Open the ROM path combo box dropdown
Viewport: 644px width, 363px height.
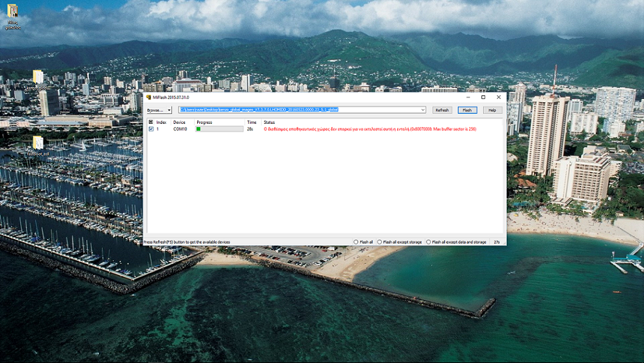click(x=423, y=110)
